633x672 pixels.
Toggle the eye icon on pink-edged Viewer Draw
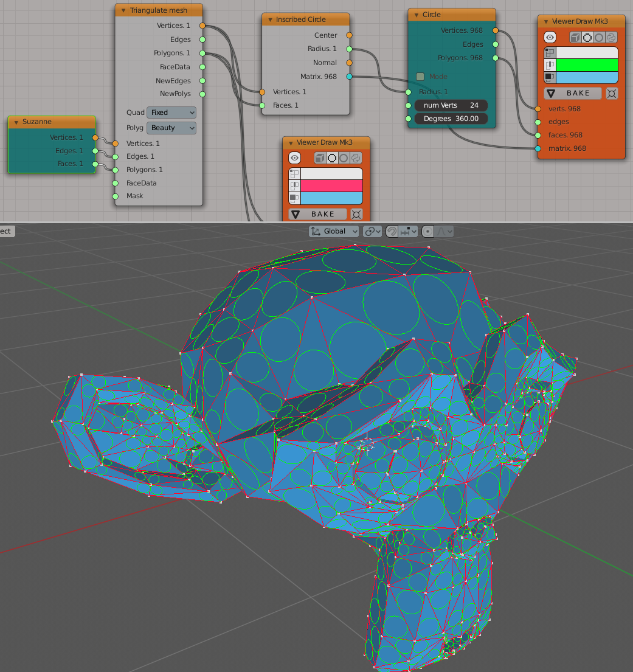(294, 158)
